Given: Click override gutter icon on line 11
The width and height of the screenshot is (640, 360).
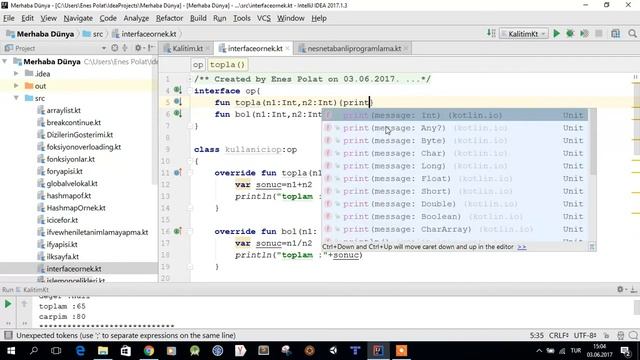Looking at the screenshot, I should (178, 172).
